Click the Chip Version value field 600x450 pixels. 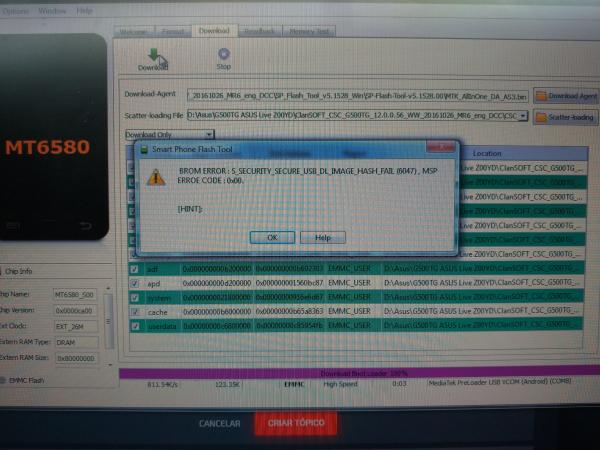click(75, 311)
